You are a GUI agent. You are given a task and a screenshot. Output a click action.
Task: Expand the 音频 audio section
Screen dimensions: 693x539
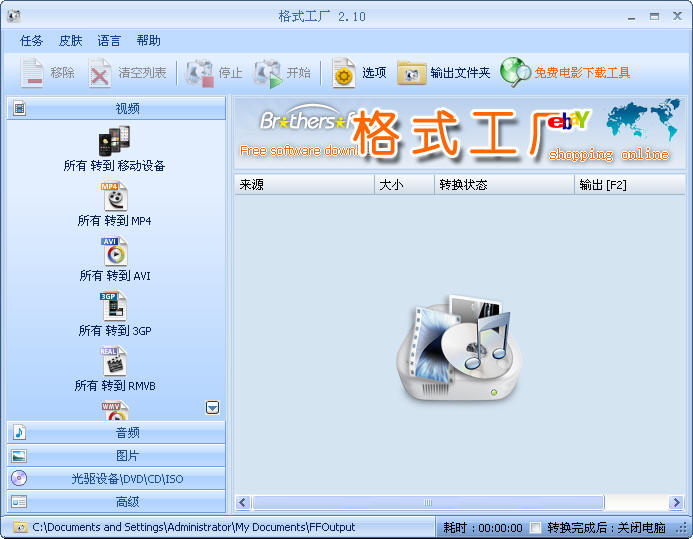coord(116,433)
